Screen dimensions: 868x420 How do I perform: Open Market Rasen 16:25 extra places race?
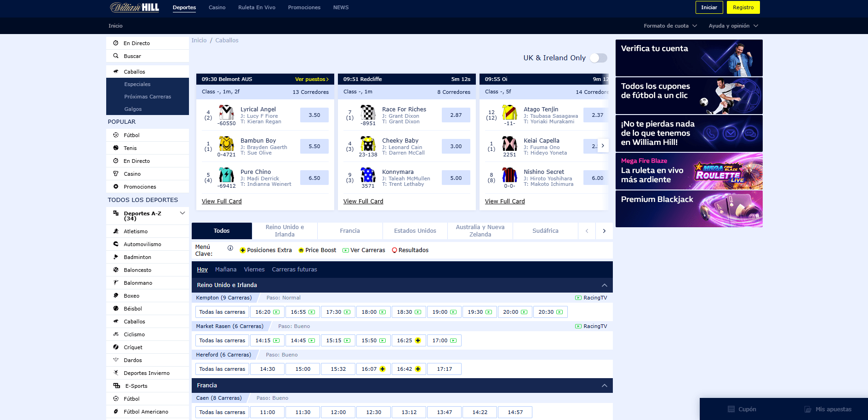pos(409,340)
